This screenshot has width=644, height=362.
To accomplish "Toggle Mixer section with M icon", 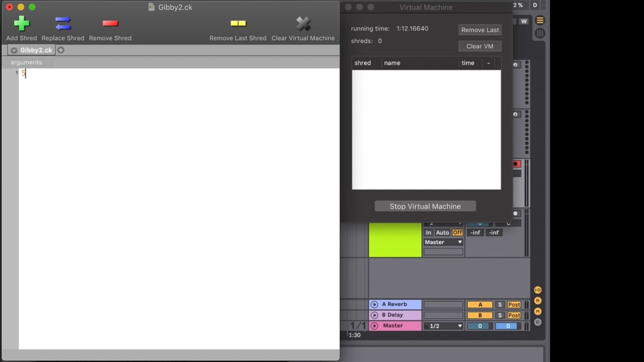I will coord(537,311).
